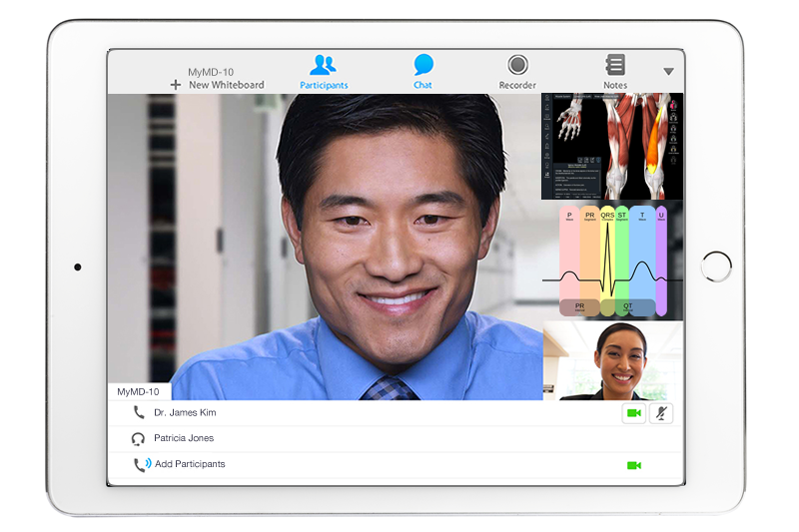
Task: Toggle camera icon in Add Participants row
Action: click(634, 465)
